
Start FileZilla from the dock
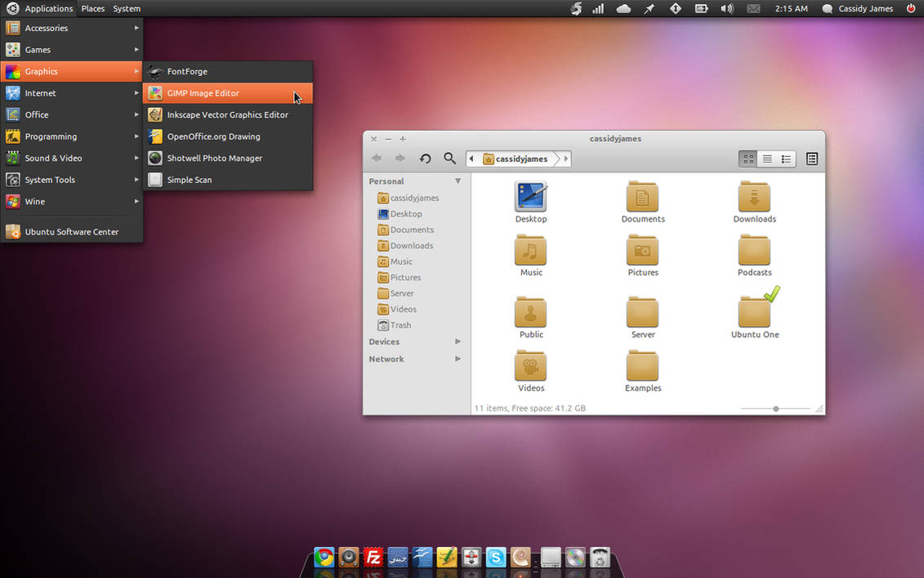pyautogui.click(x=373, y=558)
